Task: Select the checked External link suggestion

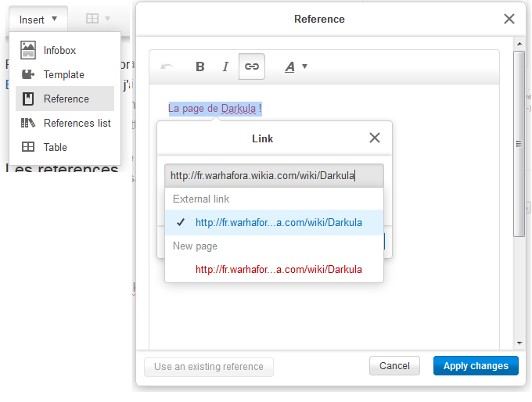Action: tap(279, 222)
